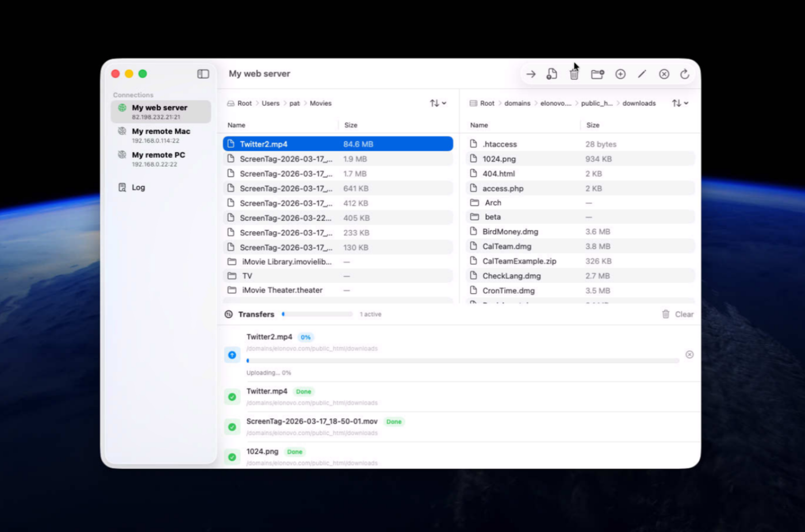The width and height of the screenshot is (805, 532).
Task: Go to domains in the remote breadcrumb
Action: click(517, 104)
